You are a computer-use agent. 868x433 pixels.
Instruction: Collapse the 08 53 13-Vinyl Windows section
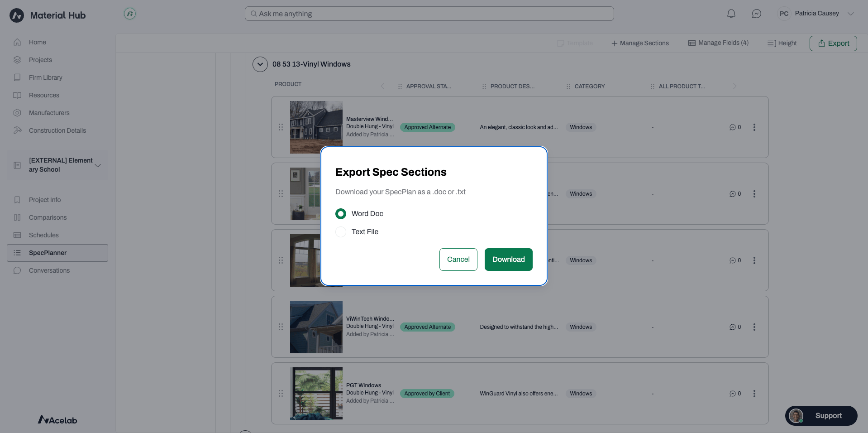(x=260, y=64)
